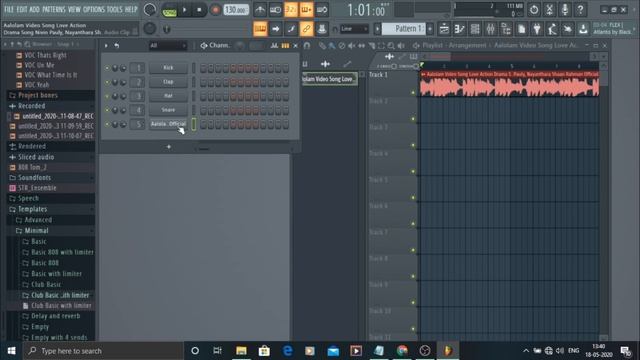
Task: Open the Mixer view icon
Action: click(490, 29)
